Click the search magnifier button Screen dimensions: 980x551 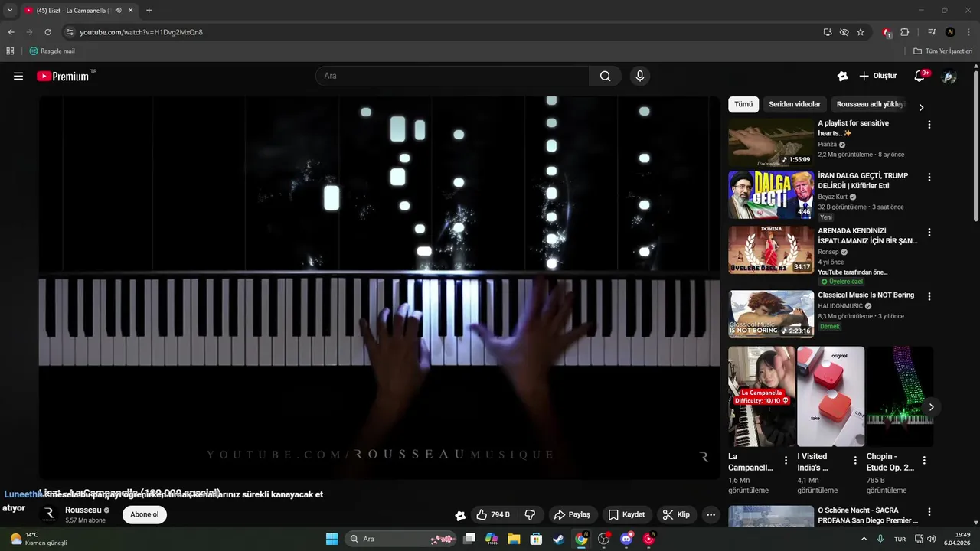coord(606,76)
